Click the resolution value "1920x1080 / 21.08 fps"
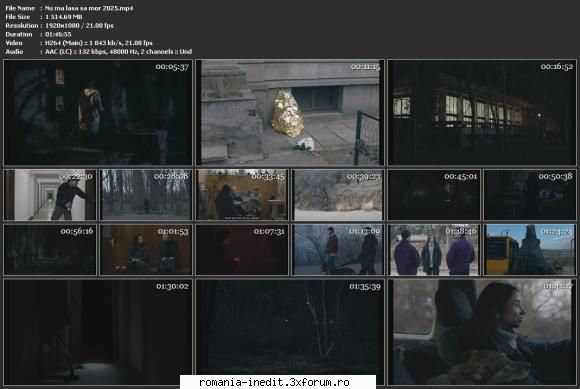The image size is (580, 389). pyautogui.click(x=79, y=26)
